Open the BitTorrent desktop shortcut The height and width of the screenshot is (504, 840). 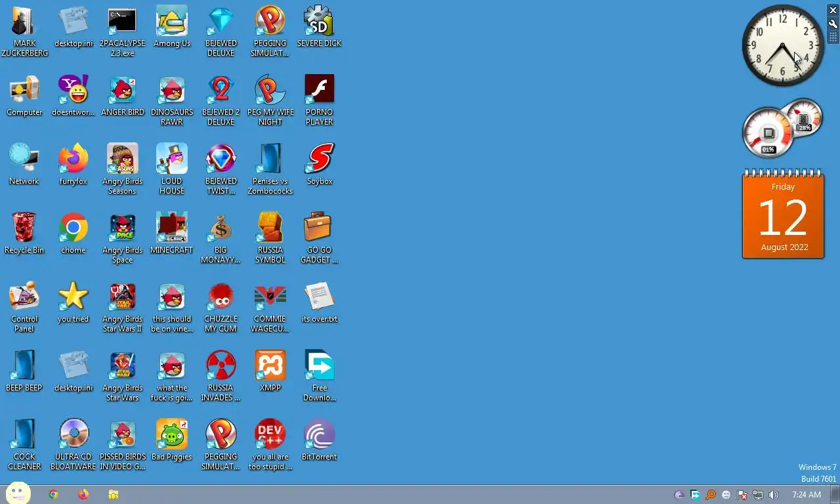320,440
